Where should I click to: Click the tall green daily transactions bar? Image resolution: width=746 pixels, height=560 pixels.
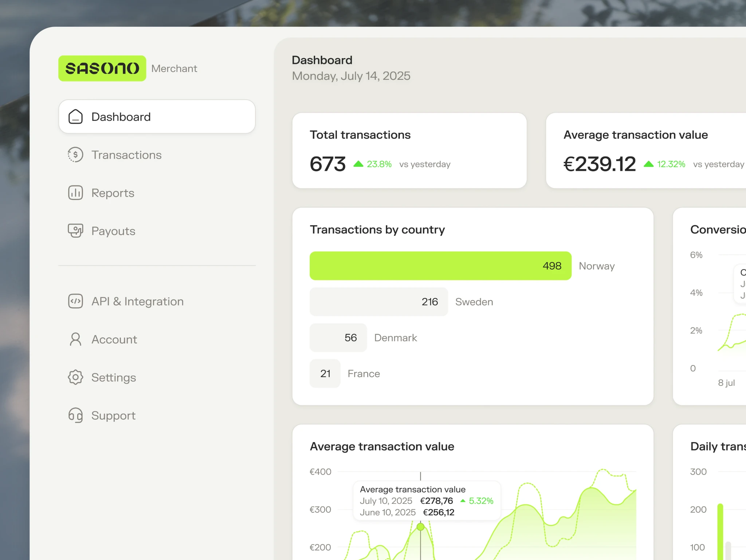[720, 532]
